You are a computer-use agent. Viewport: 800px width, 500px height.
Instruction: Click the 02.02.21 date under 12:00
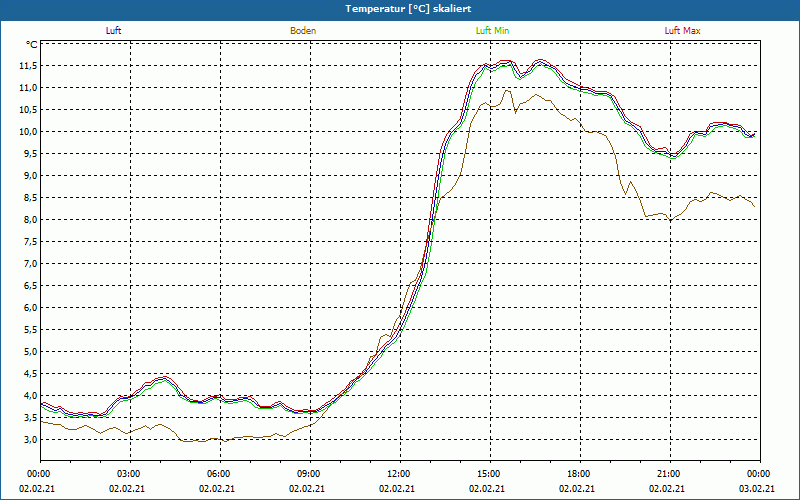coord(397,488)
